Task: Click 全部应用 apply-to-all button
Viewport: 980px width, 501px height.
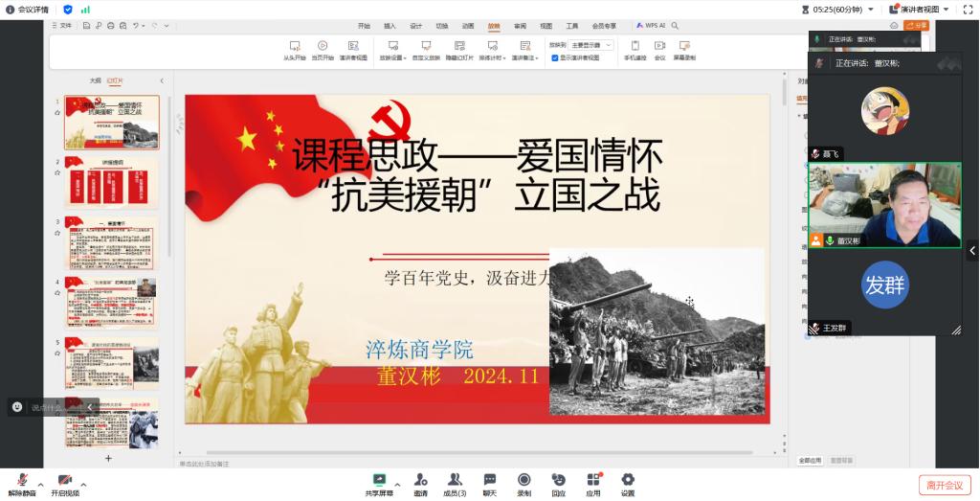Action: pos(810,461)
